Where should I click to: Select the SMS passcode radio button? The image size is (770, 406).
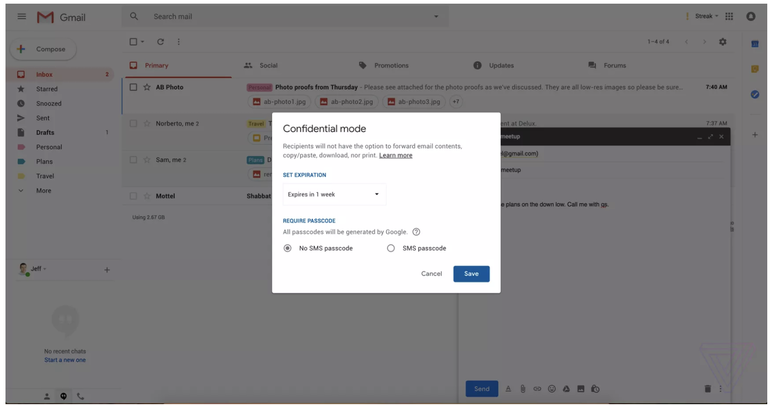click(391, 248)
